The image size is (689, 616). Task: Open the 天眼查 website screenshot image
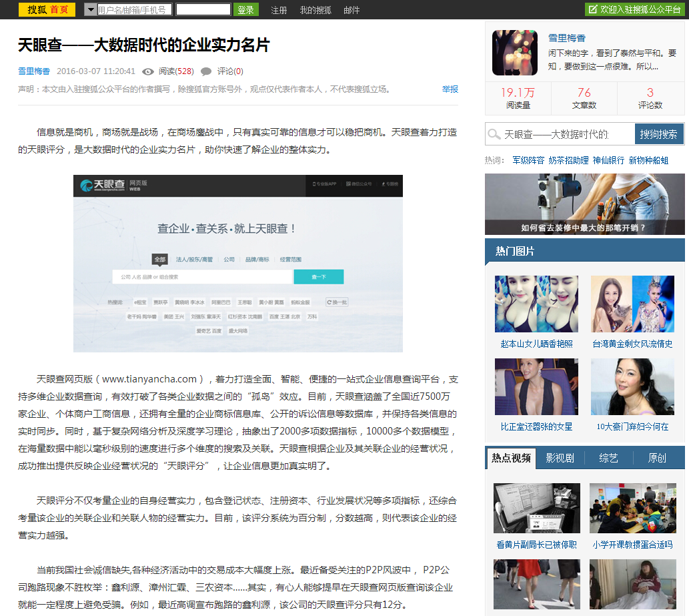coord(237,263)
